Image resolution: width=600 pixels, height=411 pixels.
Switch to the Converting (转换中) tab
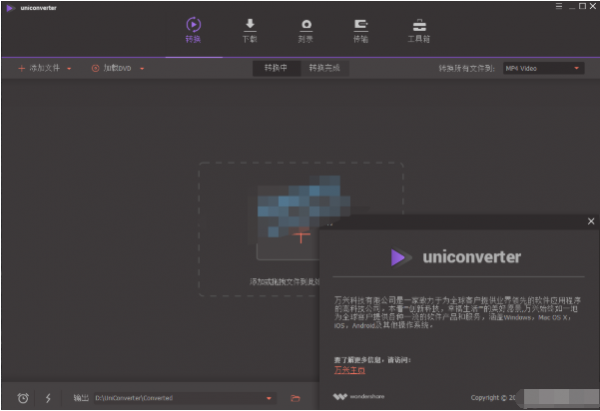point(276,68)
